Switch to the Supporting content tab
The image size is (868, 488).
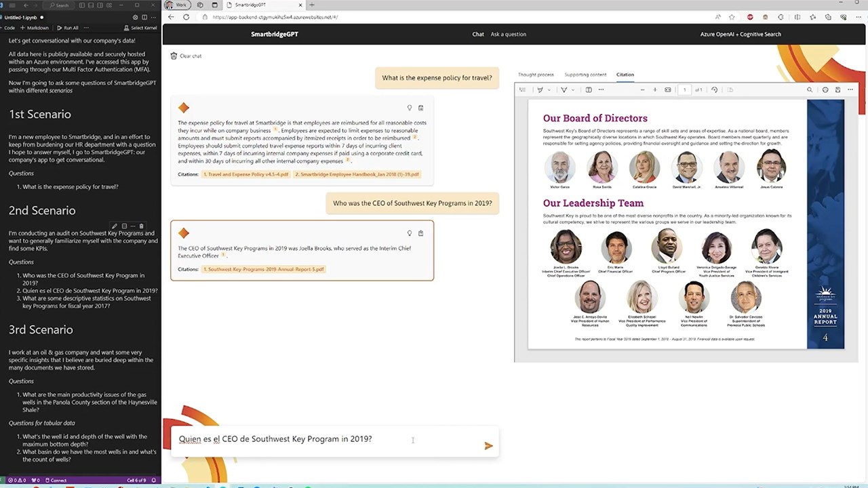coord(585,75)
